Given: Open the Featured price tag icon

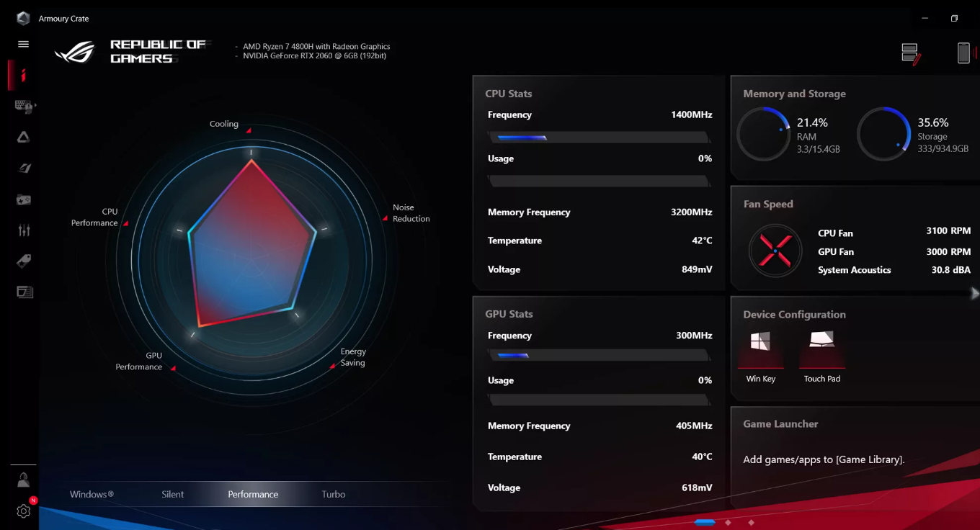Looking at the screenshot, I should 24,261.
